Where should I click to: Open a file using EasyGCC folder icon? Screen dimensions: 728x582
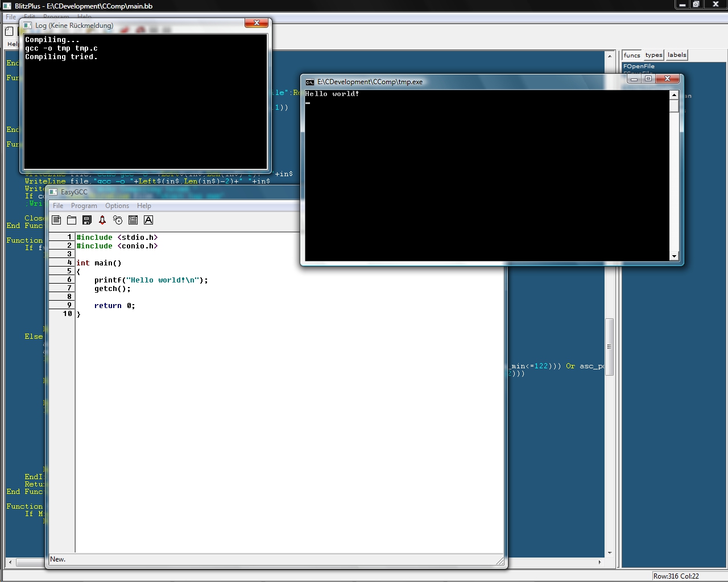pyautogui.click(x=72, y=220)
